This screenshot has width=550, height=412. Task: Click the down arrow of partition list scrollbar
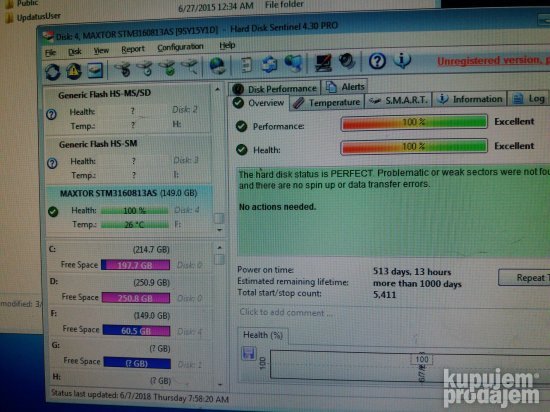pyautogui.click(x=220, y=385)
